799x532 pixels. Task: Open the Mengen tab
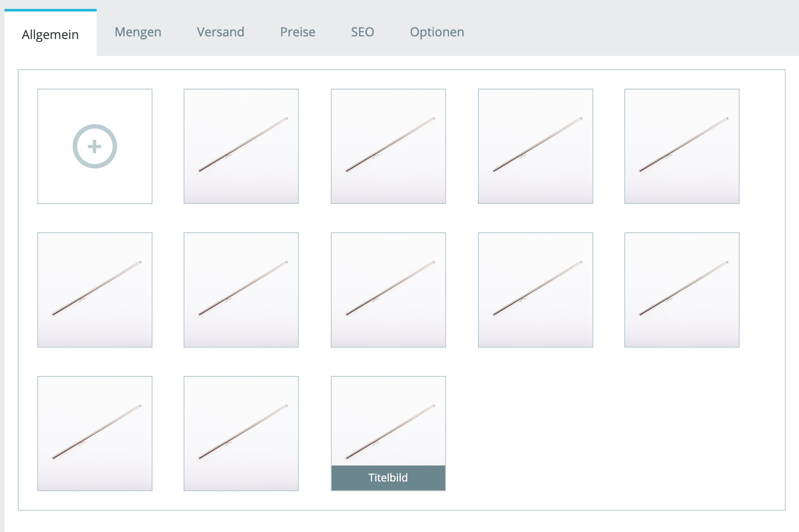pyautogui.click(x=138, y=32)
